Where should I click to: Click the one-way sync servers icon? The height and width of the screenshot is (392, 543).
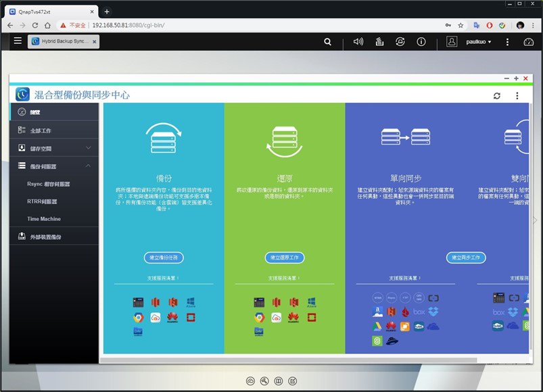(x=406, y=137)
